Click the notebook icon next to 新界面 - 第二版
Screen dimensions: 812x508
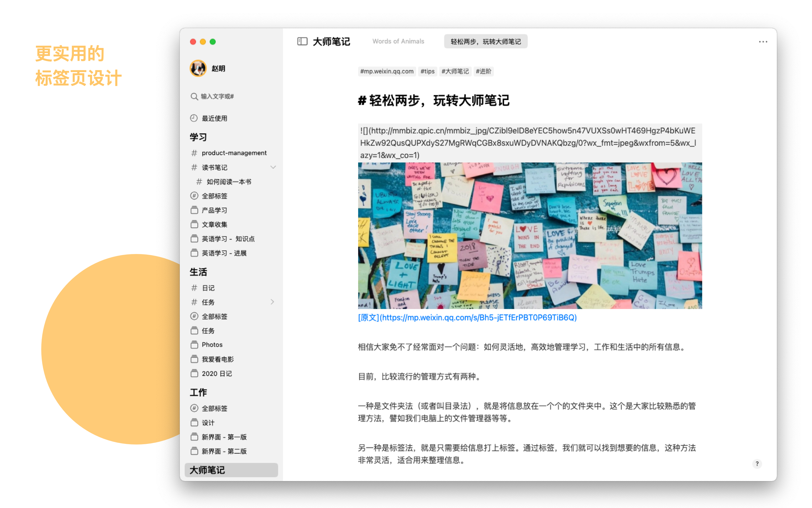click(194, 451)
